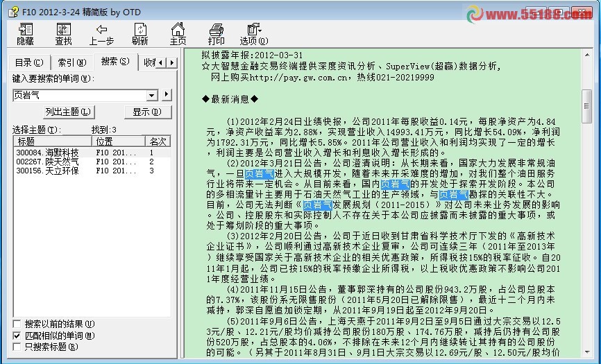Click highlighted 页岩气 before 发展规划
The image size is (601, 364).
click(318, 205)
